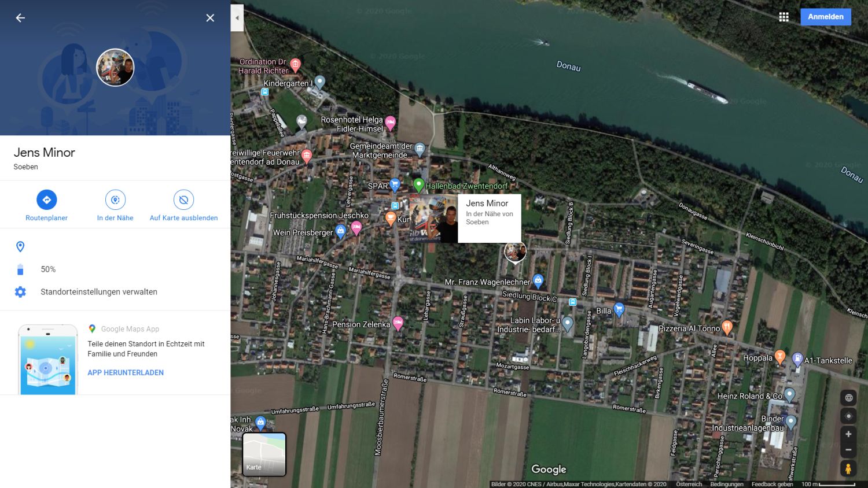
Task: Open Routenplaner directions
Action: (x=47, y=200)
